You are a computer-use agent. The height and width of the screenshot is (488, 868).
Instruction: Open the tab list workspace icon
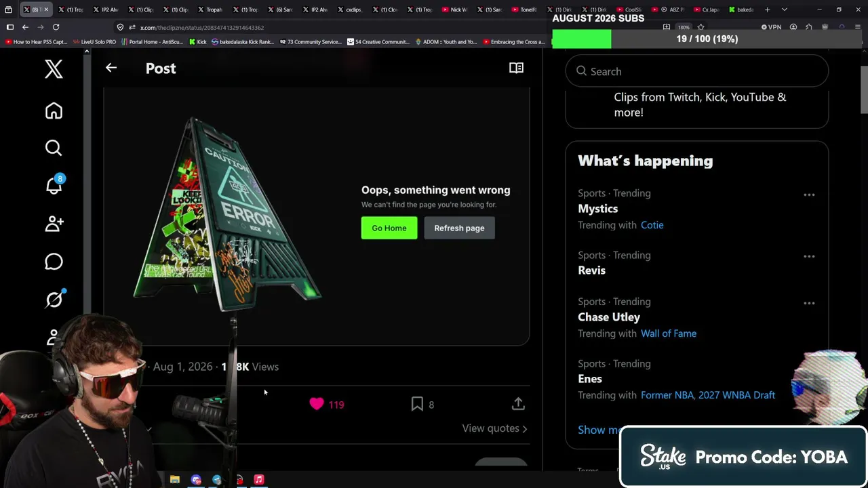click(x=8, y=9)
